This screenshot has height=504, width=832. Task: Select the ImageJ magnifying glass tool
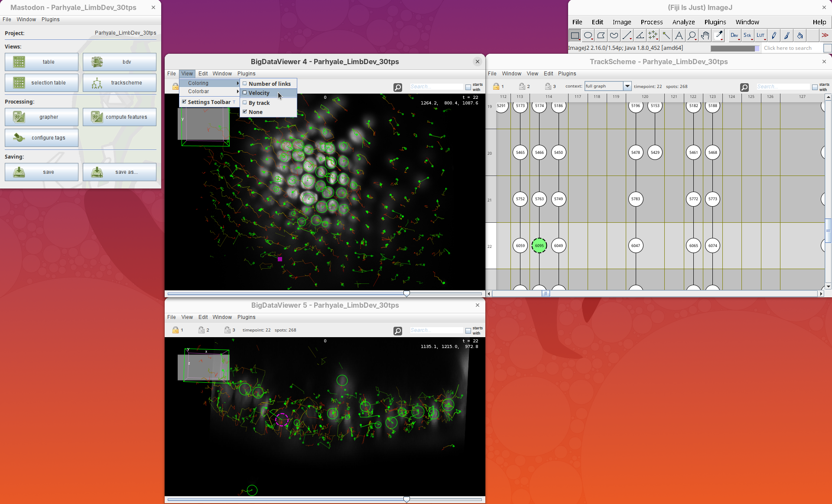(x=692, y=36)
